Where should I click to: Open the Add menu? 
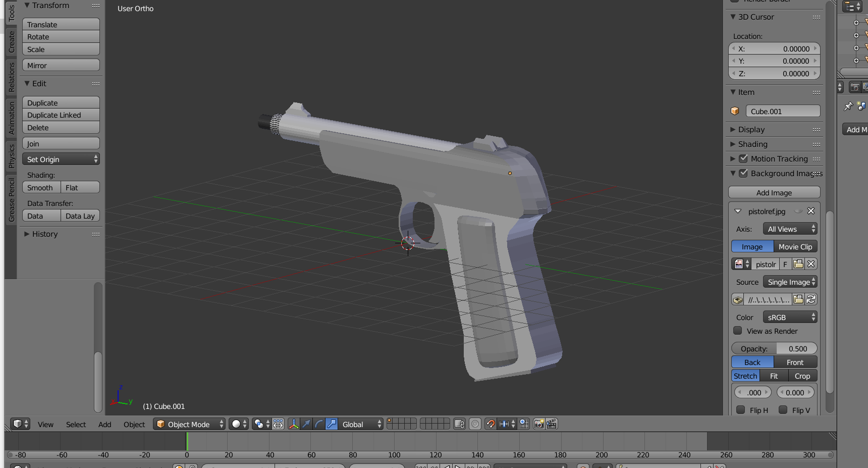pos(104,424)
